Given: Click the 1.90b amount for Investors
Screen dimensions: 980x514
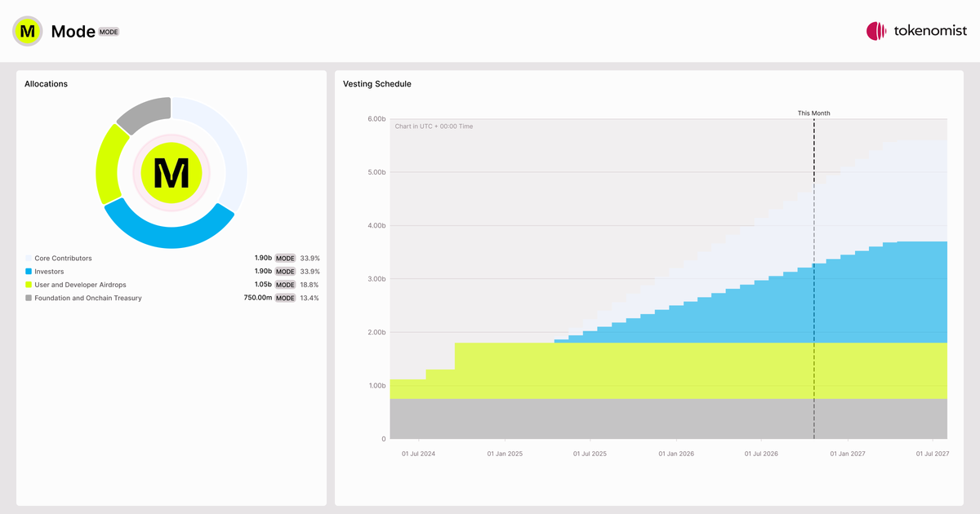Looking at the screenshot, I should point(262,272).
